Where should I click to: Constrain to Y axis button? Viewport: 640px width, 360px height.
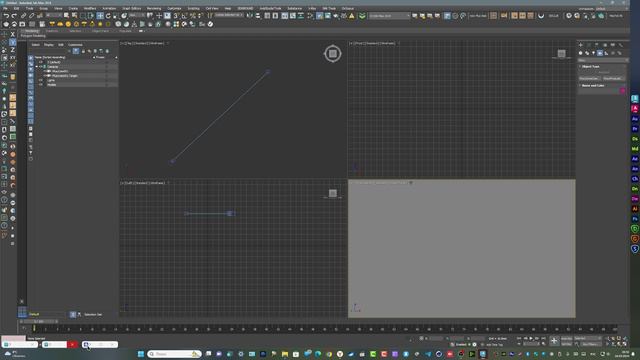(13, 42)
